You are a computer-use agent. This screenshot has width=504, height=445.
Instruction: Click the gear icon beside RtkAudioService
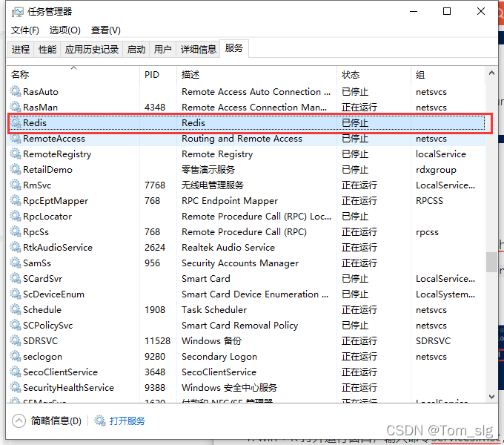coord(16,248)
